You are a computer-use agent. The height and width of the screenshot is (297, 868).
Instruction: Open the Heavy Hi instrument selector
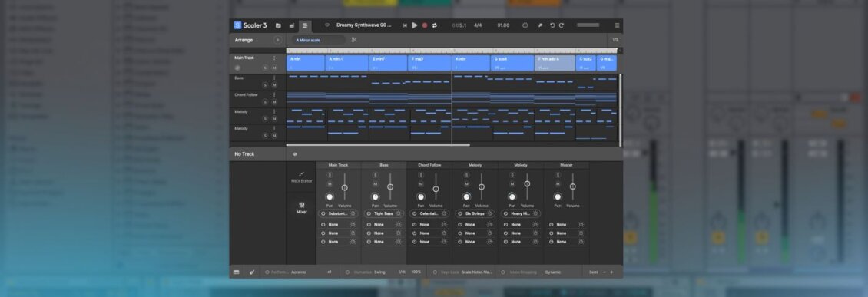click(521, 213)
